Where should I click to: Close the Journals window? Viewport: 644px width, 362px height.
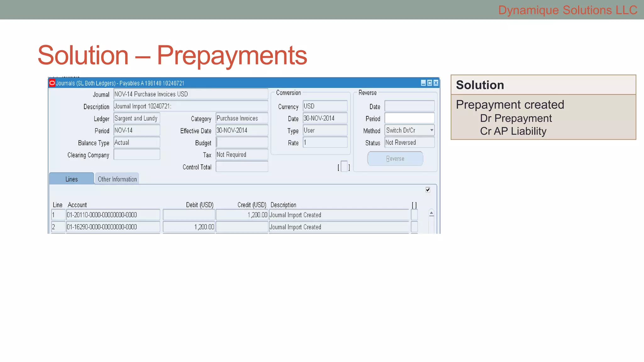point(436,83)
